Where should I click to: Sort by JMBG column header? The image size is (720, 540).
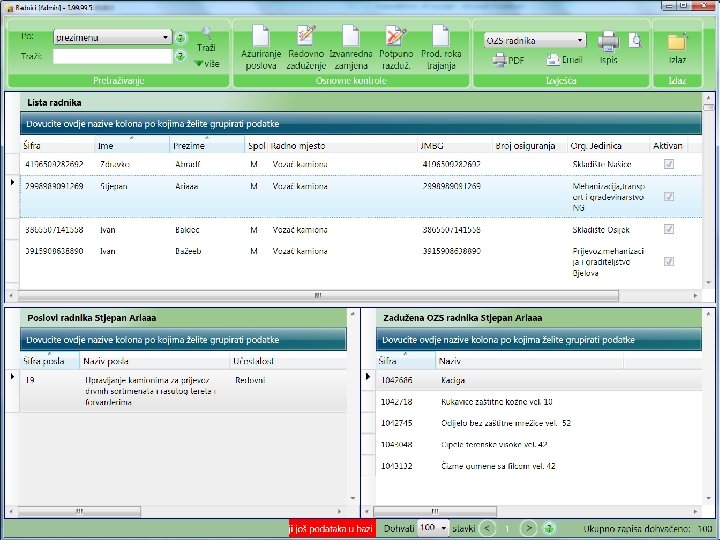pyautogui.click(x=455, y=146)
